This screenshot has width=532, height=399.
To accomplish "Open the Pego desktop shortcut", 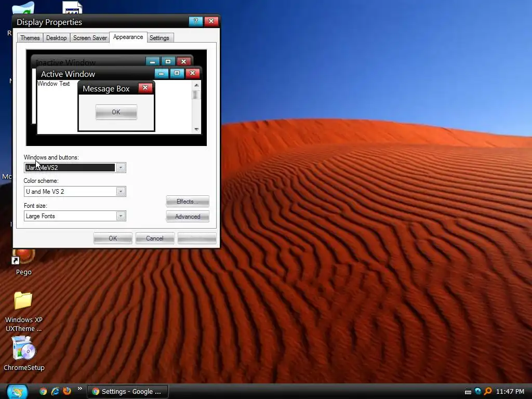I will point(23,262).
